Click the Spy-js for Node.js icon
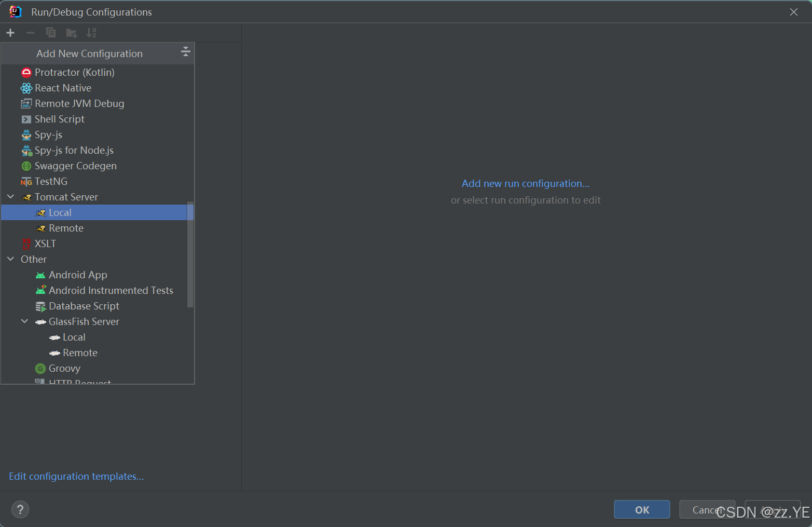Image resolution: width=812 pixels, height=527 pixels. point(26,150)
